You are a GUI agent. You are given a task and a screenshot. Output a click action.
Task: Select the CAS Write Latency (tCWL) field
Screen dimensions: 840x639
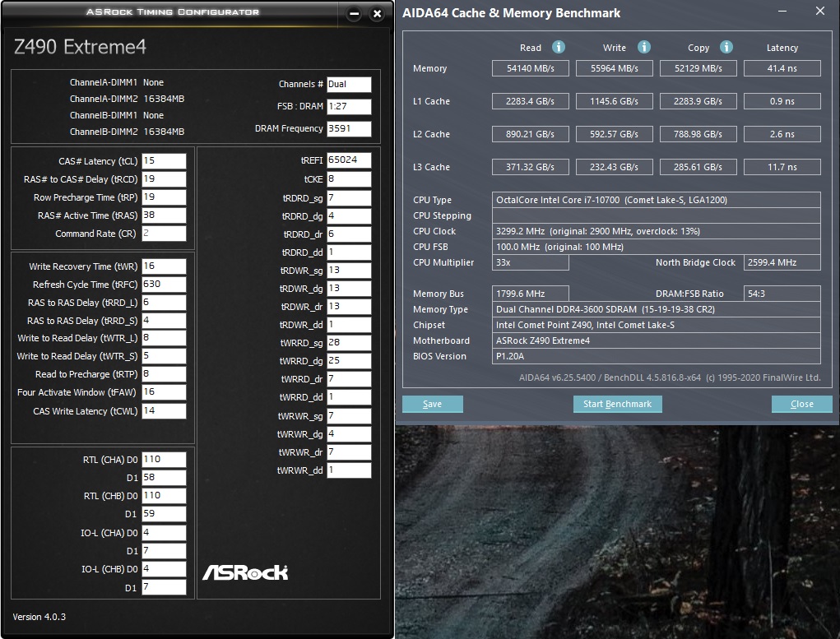(164, 411)
